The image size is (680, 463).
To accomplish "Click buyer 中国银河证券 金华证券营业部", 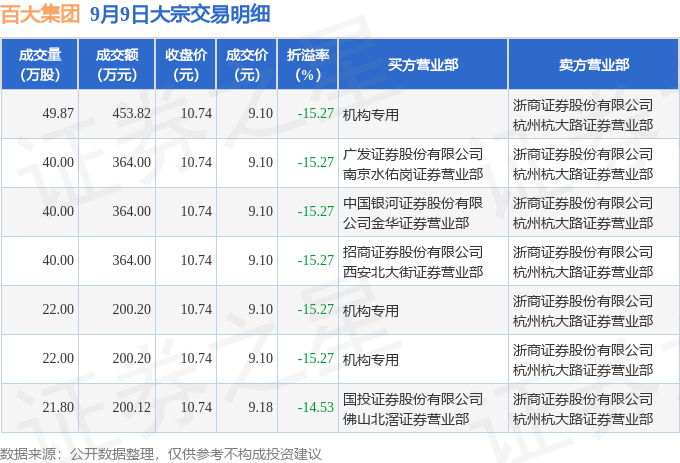I will coord(413,213).
